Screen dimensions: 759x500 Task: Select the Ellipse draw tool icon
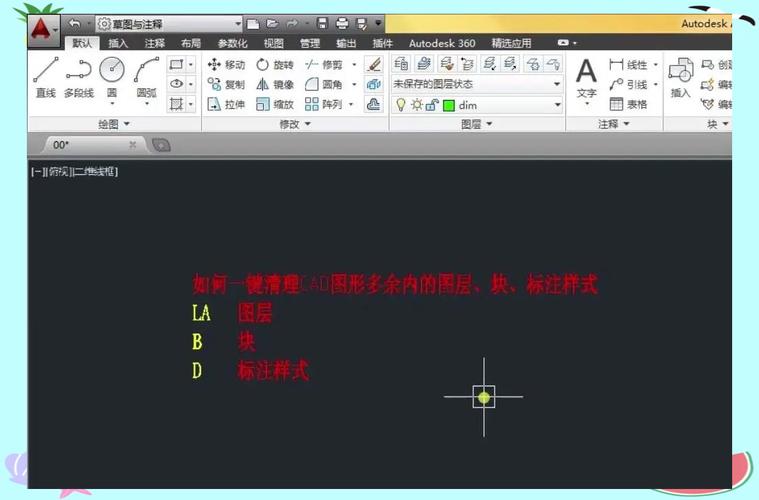(176, 84)
